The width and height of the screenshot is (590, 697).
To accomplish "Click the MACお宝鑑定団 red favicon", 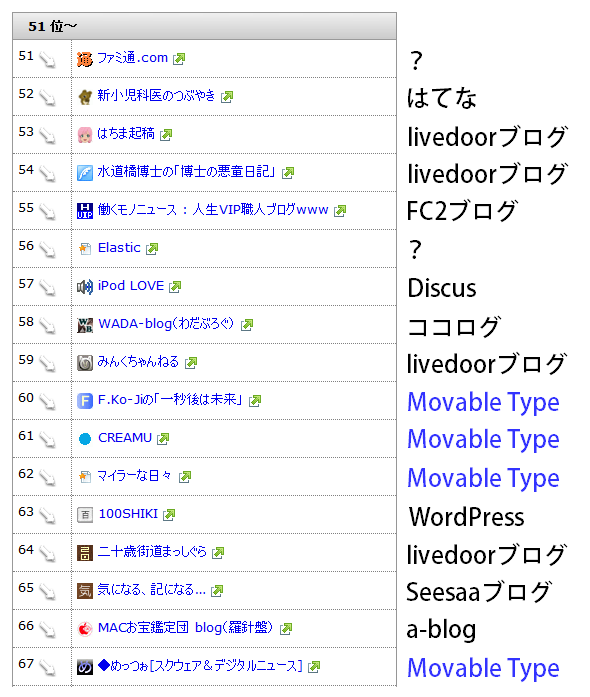I will [x=85, y=629].
